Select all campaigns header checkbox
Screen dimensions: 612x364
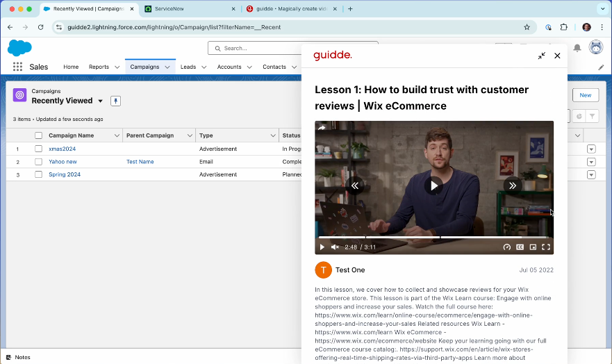(38, 135)
